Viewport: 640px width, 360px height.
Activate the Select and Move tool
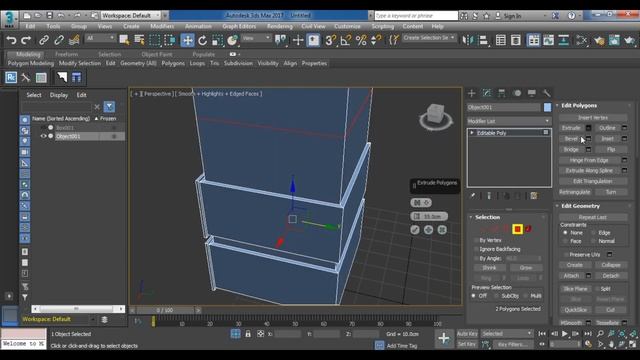[x=187, y=40]
